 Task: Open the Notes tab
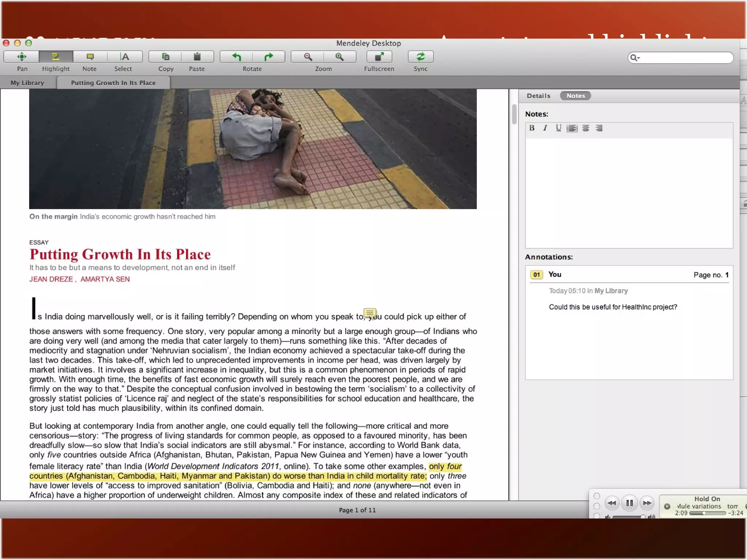click(x=576, y=96)
